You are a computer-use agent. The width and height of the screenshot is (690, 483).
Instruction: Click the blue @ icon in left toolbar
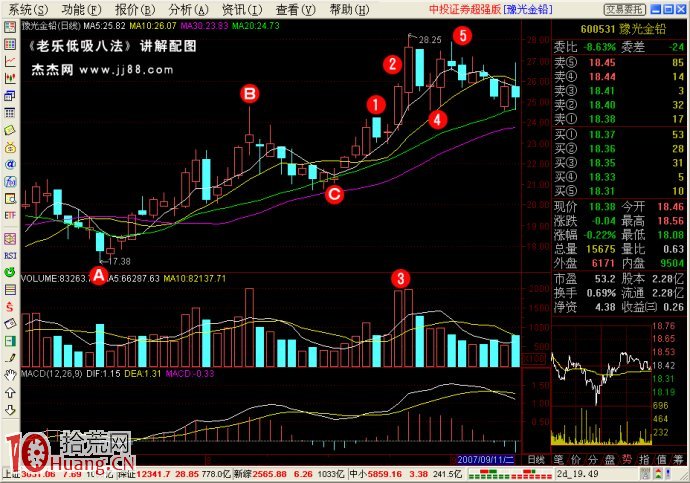point(10,164)
